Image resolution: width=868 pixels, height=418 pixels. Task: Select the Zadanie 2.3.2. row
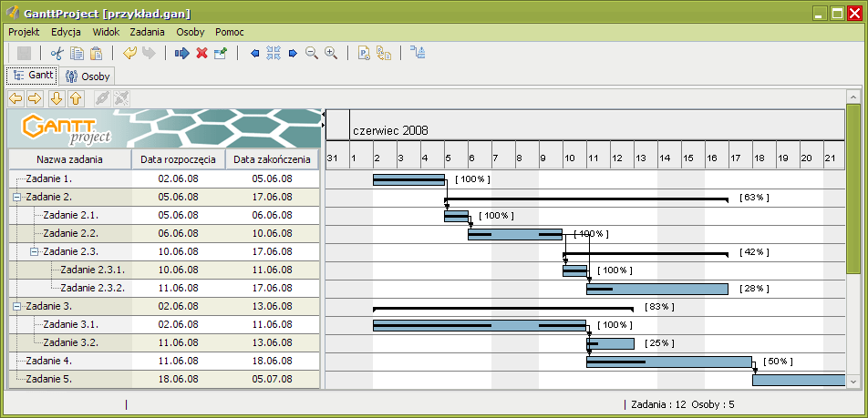coord(164,288)
